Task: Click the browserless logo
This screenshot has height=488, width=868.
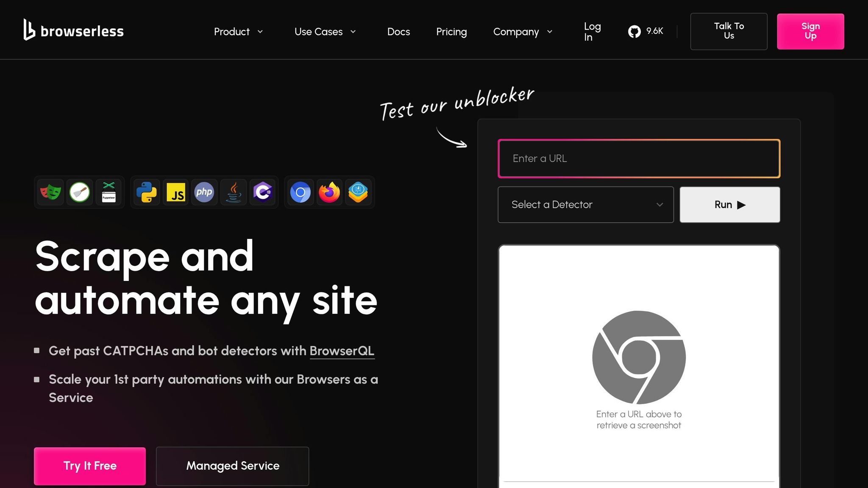Action: [x=74, y=30]
